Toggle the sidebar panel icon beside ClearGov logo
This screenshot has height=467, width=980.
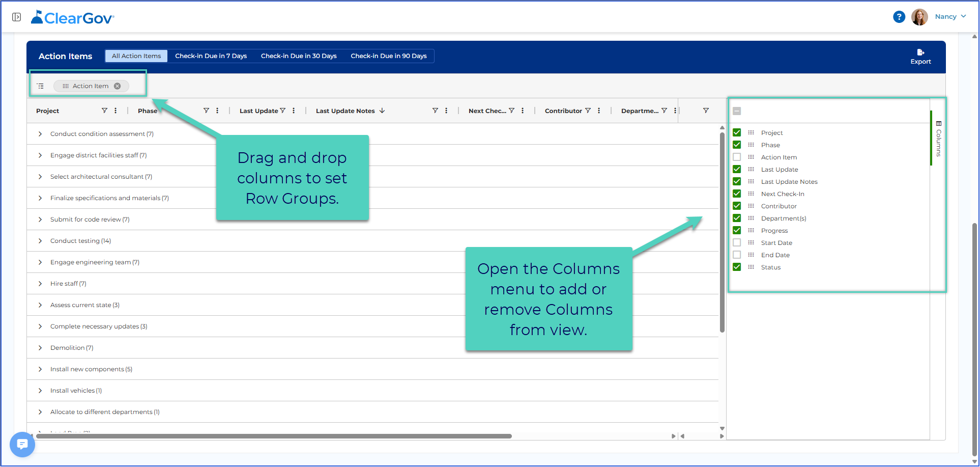pyautogui.click(x=16, y=17)
